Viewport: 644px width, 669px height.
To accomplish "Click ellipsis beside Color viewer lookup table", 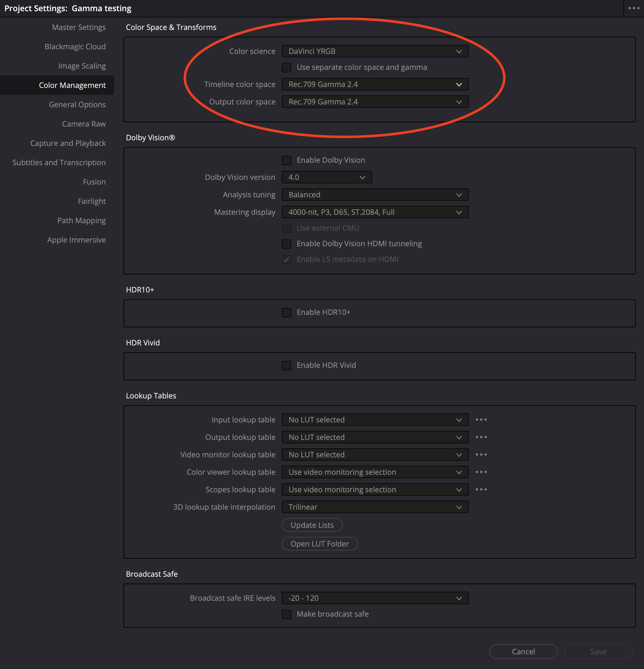I will [x=481, y=472].
